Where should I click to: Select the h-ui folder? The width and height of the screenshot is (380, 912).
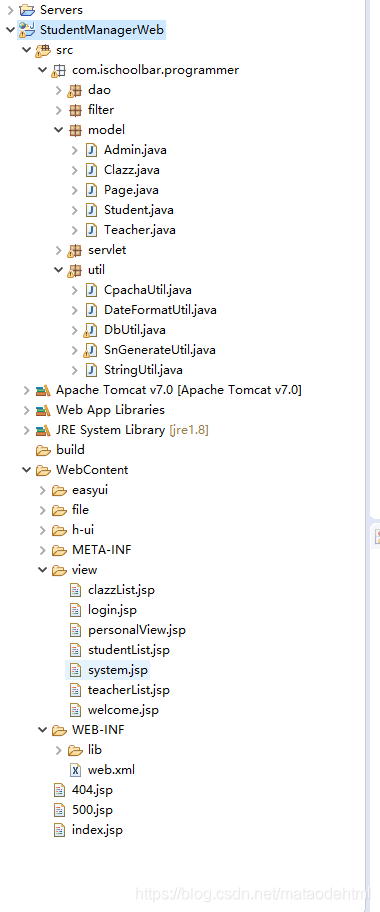click(83, 530)
